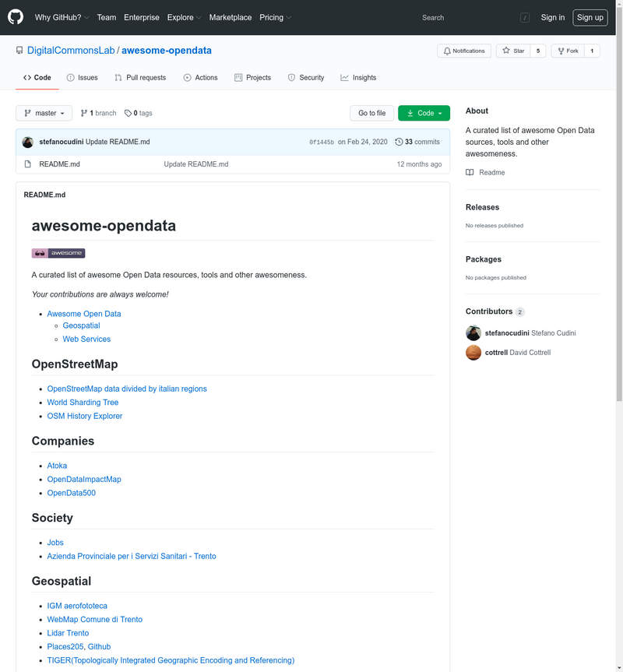Open the IGM aerofototeca link
623x672 pixels.
coord(77,606)
